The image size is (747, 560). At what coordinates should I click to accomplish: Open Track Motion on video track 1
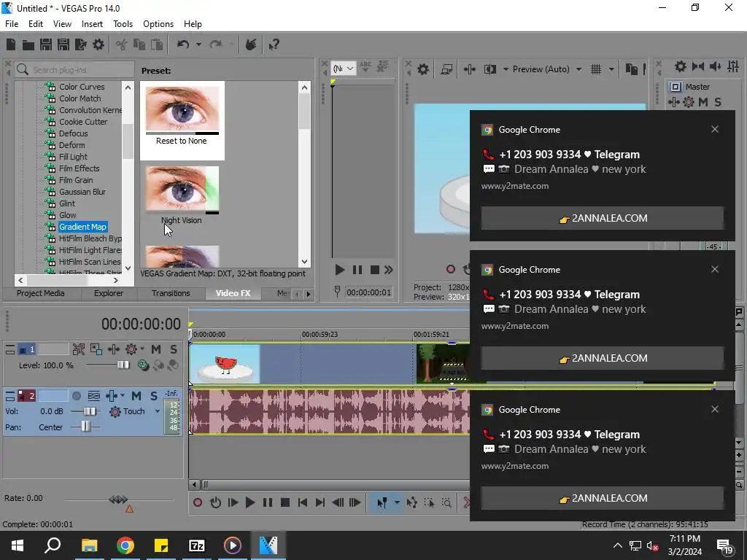pyautogui.click(x=96, y=349)
